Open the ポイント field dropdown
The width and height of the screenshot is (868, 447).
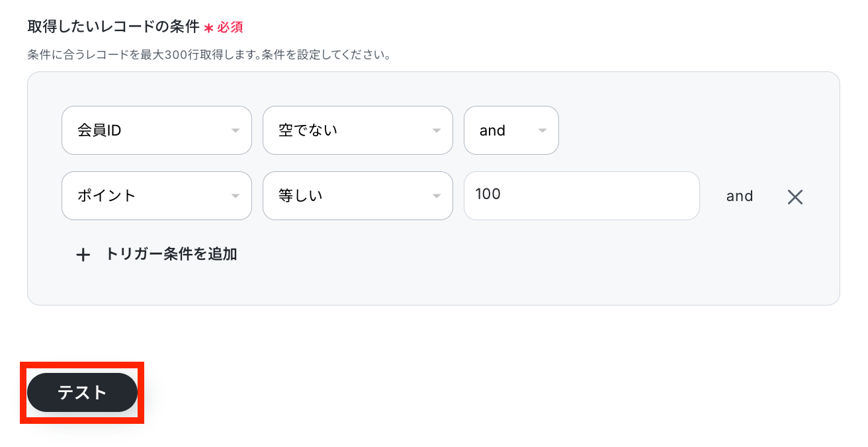click(156, 196)
